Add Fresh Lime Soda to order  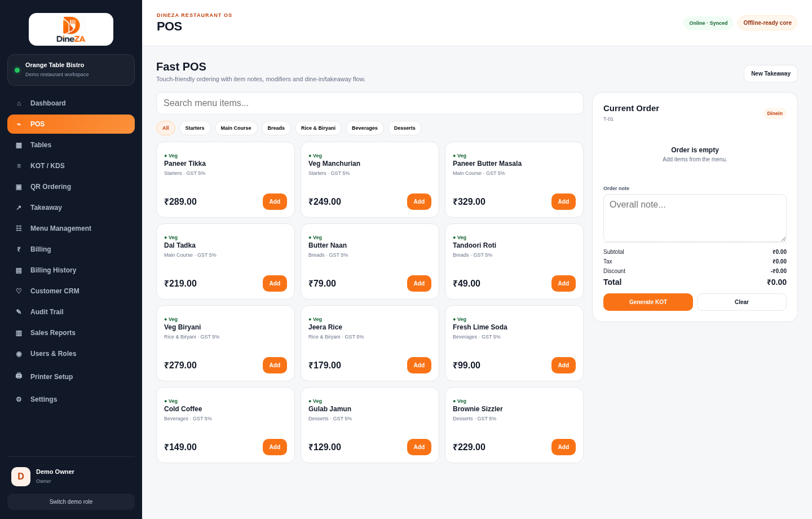point(563,366)
